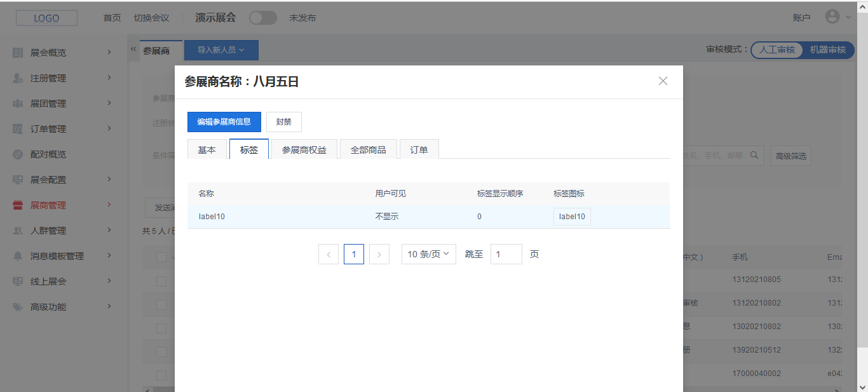Select 机器审核 review mode

click(828, 50)
